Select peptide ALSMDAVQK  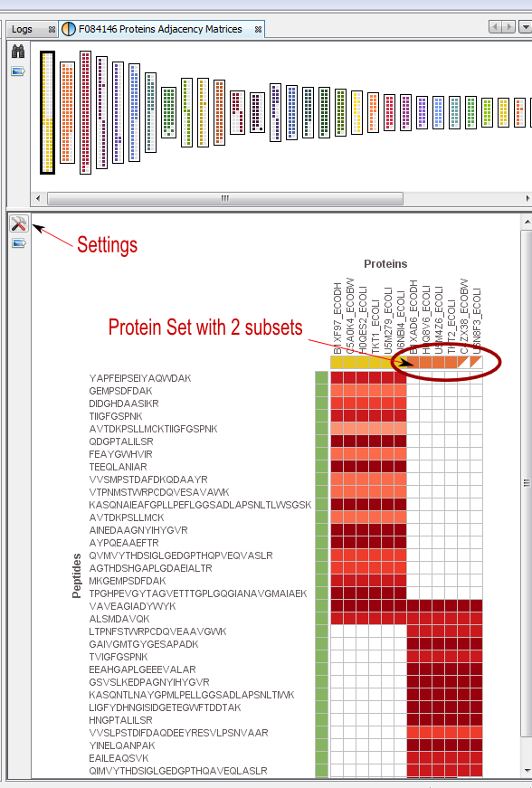tap(119, 619)
